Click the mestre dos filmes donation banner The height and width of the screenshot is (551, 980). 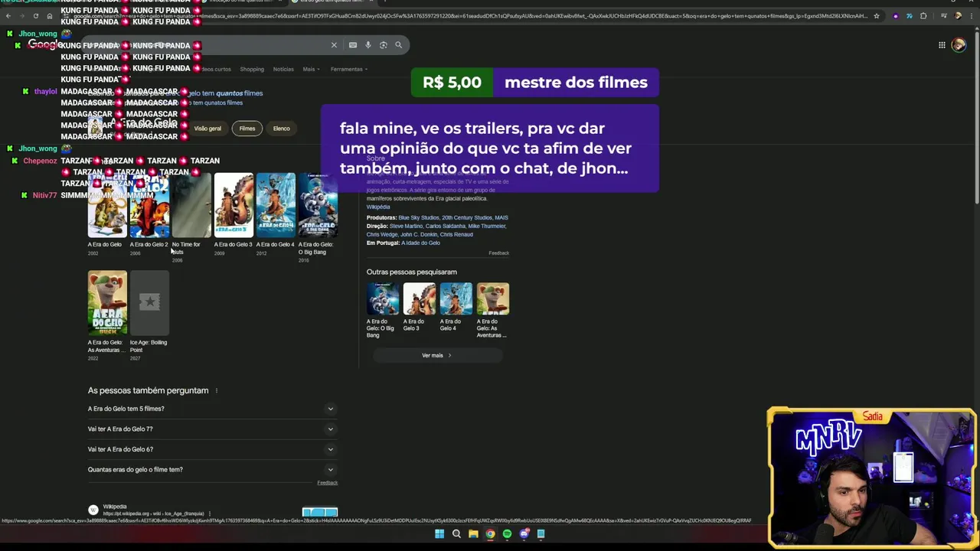pos(535,83)
